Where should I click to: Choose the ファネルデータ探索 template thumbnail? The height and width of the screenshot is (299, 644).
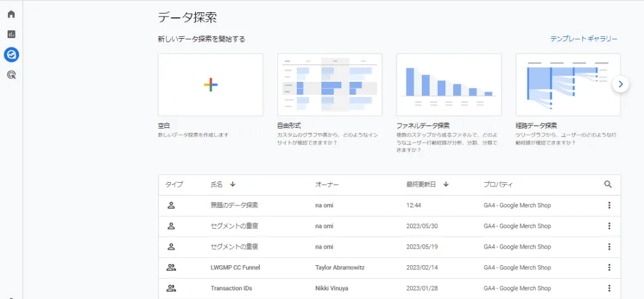pyautogui.click(x=449, y=85)
